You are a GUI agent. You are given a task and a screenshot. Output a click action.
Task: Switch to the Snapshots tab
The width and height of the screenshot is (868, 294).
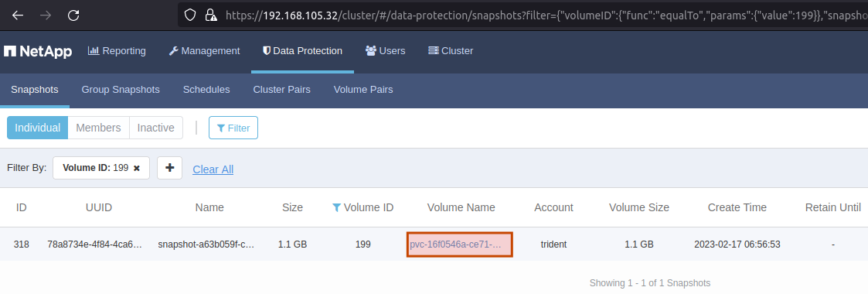[x=34, y=90]
